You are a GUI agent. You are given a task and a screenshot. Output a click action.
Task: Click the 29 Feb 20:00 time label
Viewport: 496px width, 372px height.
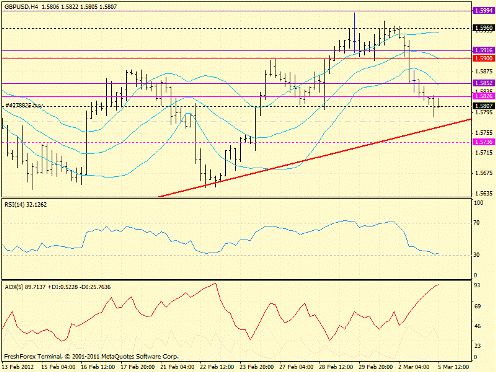[x=375, y=367]
